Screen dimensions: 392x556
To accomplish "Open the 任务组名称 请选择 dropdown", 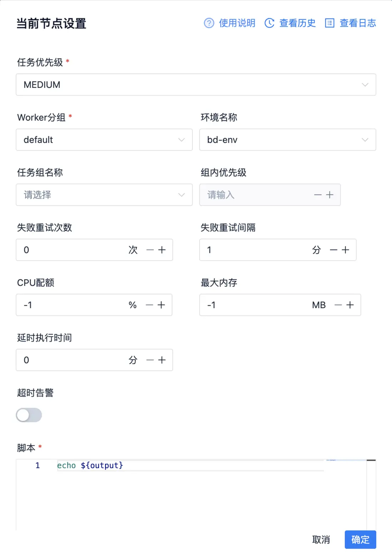I will (104, 195).
